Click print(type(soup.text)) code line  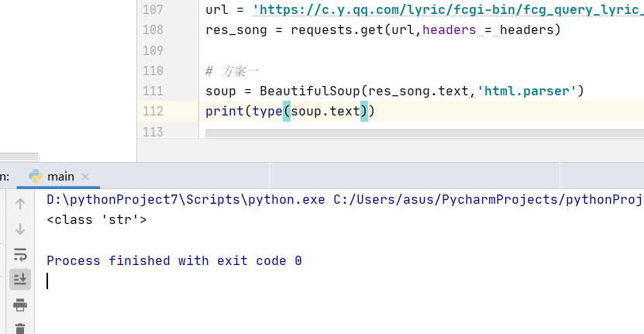coord(290,112)
